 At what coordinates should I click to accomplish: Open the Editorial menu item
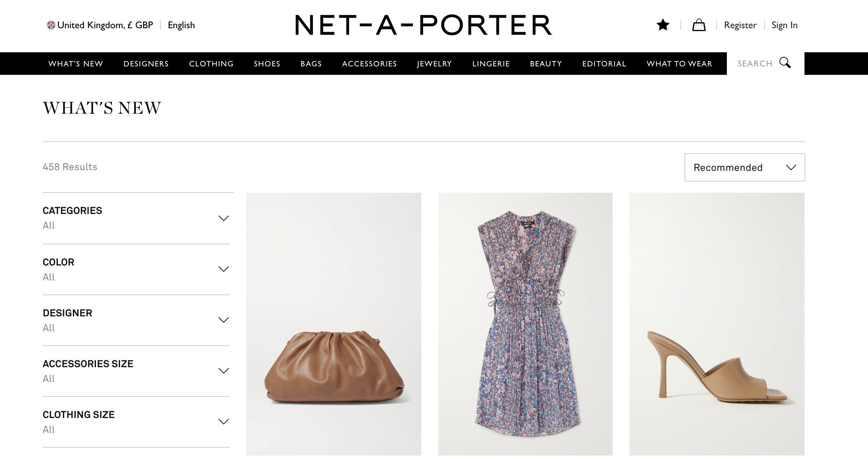pyautogui.click(x=604, y=64)
